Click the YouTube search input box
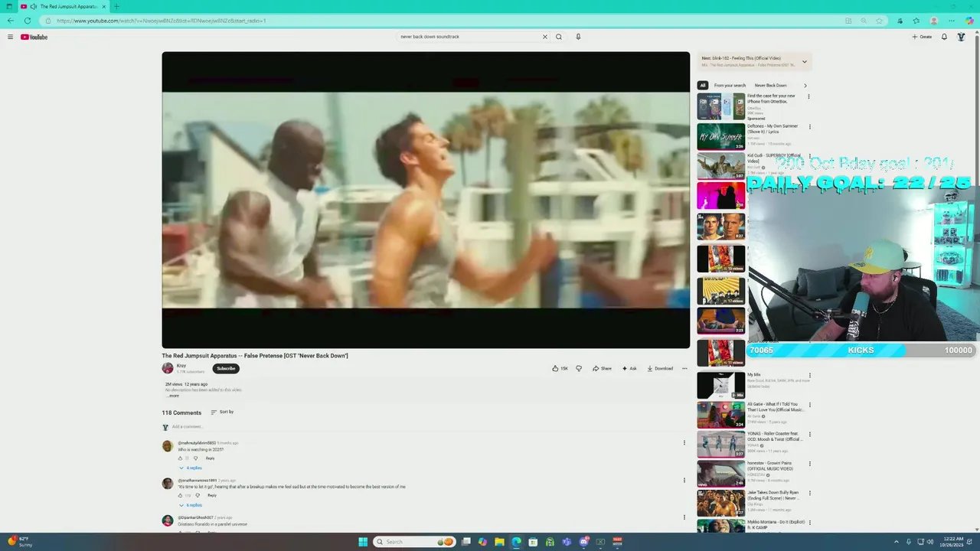 469,37
